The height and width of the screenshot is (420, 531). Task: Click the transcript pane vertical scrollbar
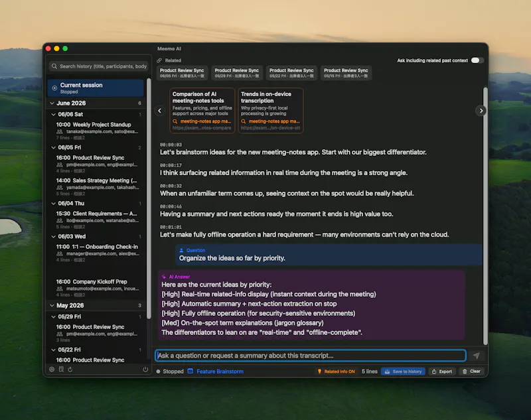click(x=485, y=216)
